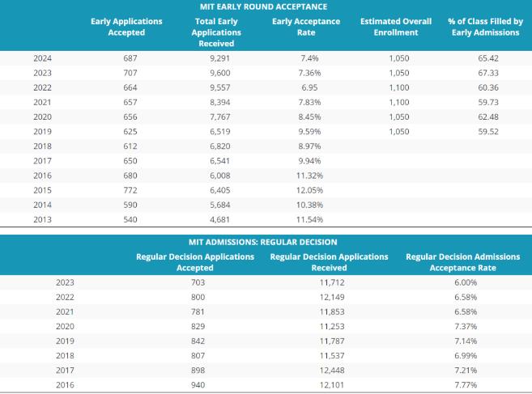Viewport: 532px width, 394px height.
Task: Click the 59.73 class filled percentage
Action: coord(488,102)
